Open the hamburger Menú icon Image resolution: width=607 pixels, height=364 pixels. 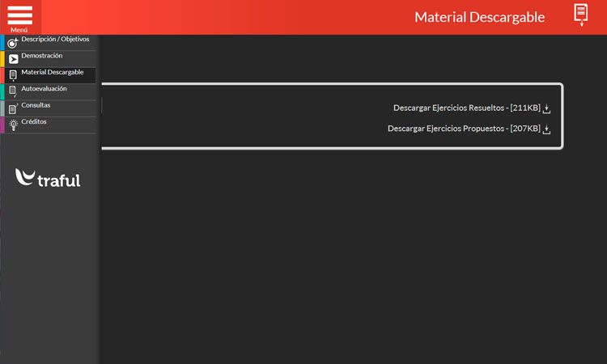coord(20,17)
